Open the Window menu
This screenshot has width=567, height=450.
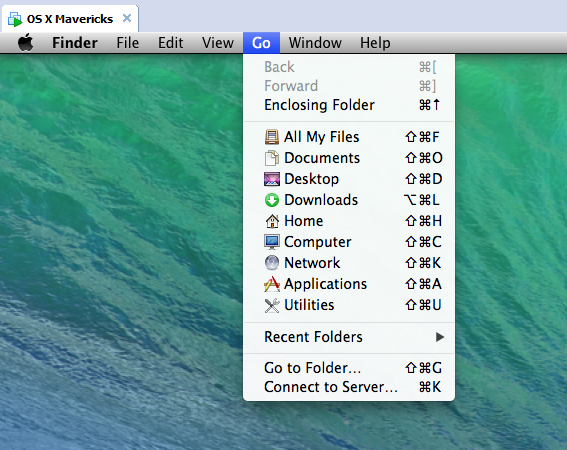(315, 43)
